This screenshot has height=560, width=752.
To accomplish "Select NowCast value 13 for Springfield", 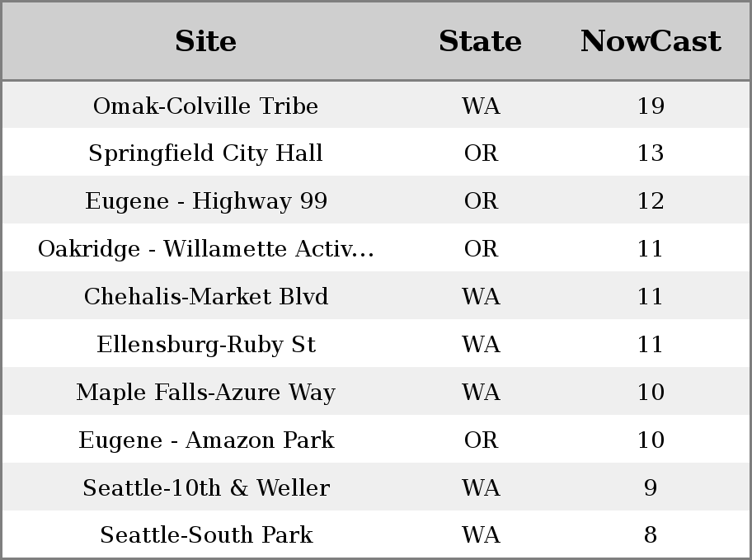I will 650,153.
